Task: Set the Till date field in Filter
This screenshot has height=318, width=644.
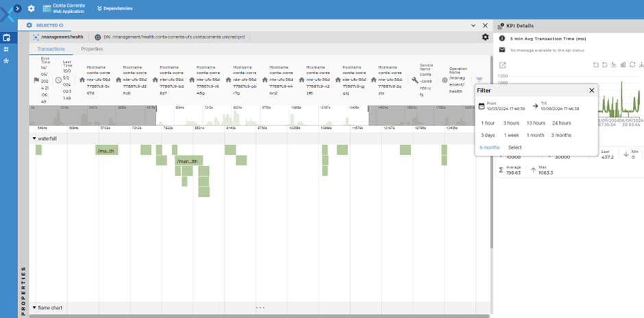Action: click(x=559, y=106)
